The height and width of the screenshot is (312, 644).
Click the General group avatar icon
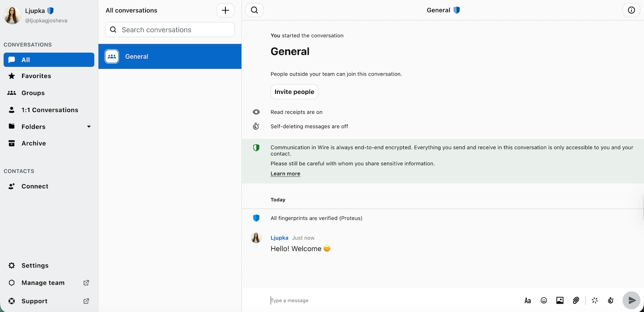pos(112,57)
